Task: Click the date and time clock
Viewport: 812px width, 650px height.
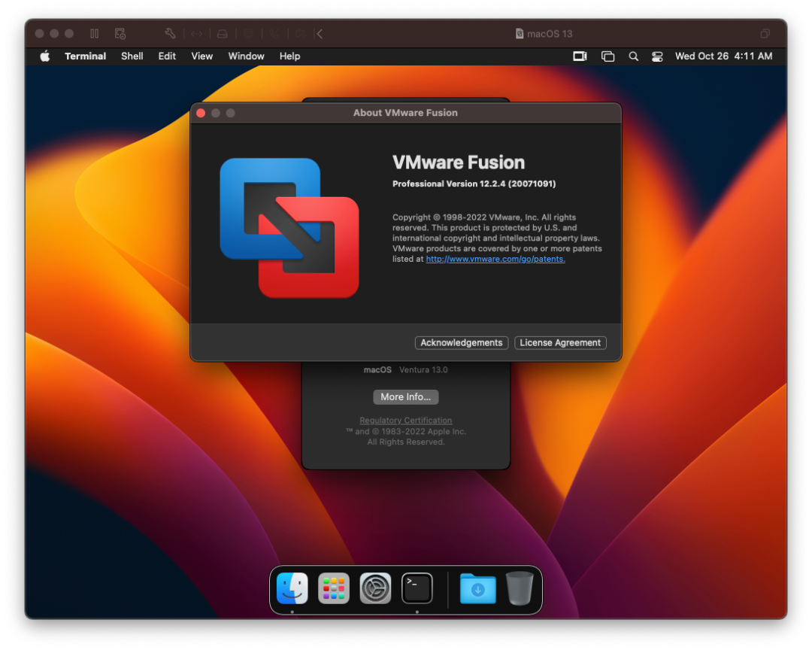Action: point(723,56)
